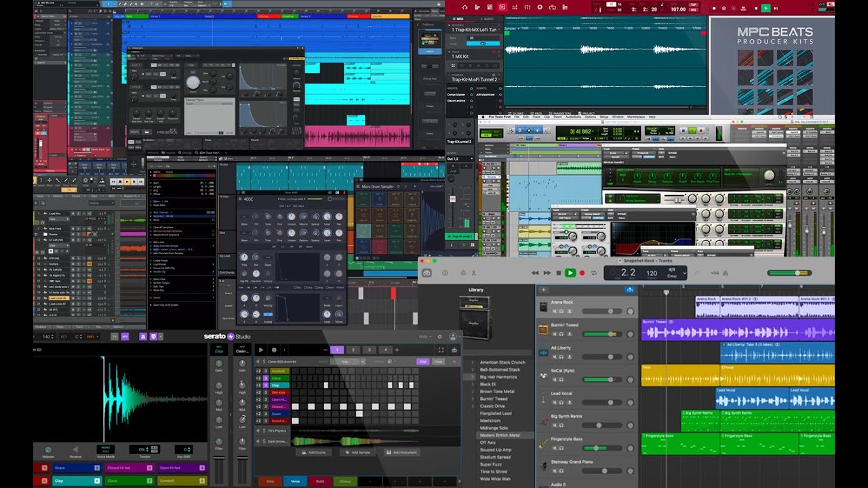The width and height of the screenshot is (868, 488).
Task: Click the Serato Studio play button
Action: pyautogui.click(x=261, y=350)
